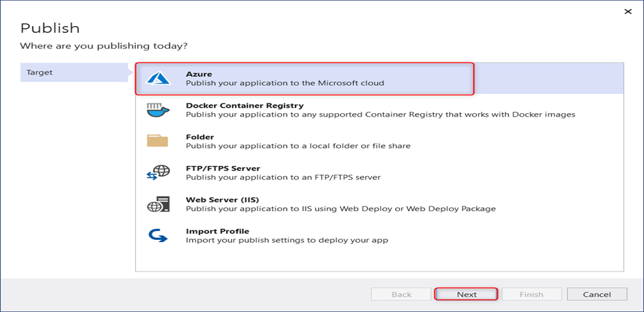Screen dimensions: 644x312
Task: Choose the Docker Container Registry label
Action: coord(244,105)
